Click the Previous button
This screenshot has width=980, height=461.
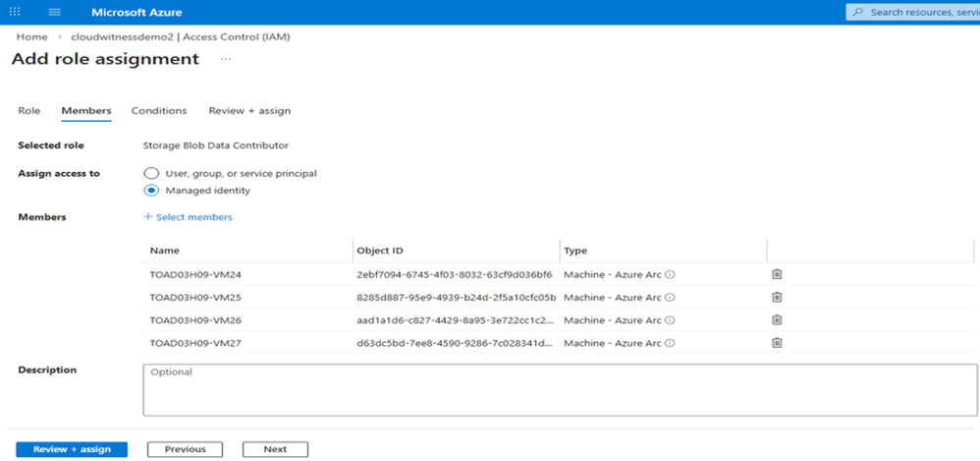click(185, 449)
